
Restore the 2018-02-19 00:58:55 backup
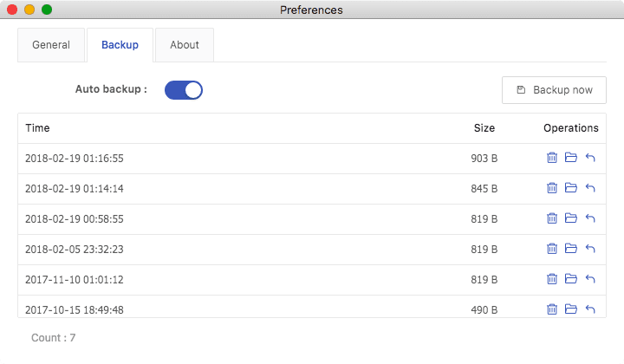pos(590,218)
